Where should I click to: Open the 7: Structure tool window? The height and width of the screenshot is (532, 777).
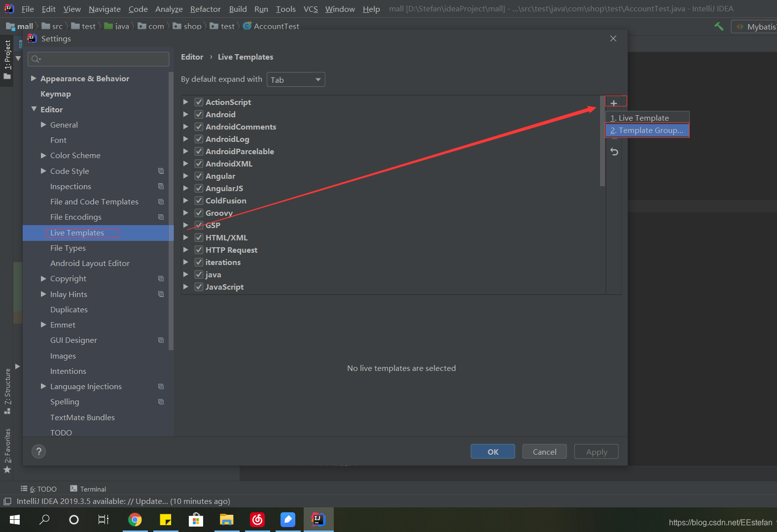point(7,391)
